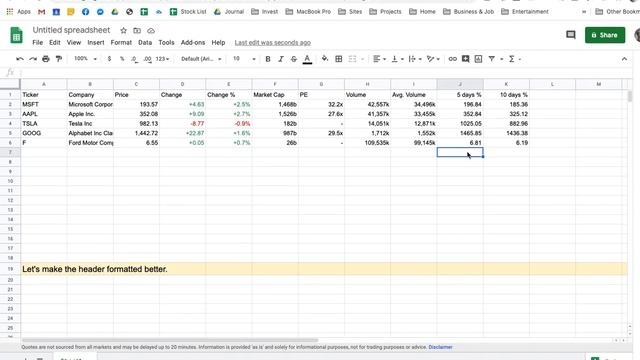Open the merge type dropdown arrow

pyautogui.click(x=362, y=59)
